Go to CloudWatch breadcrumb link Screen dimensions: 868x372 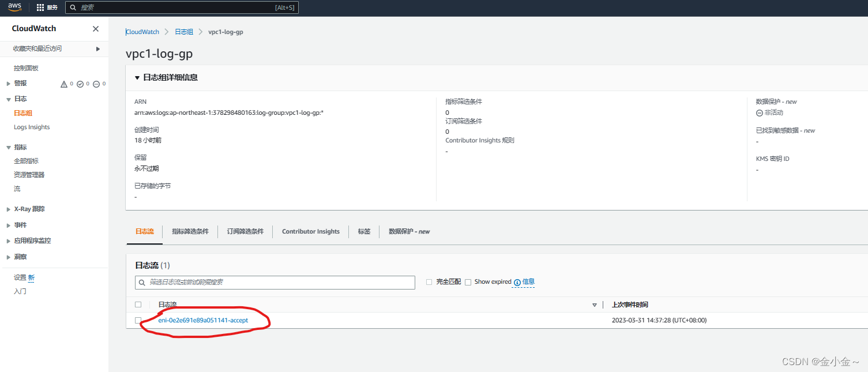pyautogui.click(x=142, y=32)
